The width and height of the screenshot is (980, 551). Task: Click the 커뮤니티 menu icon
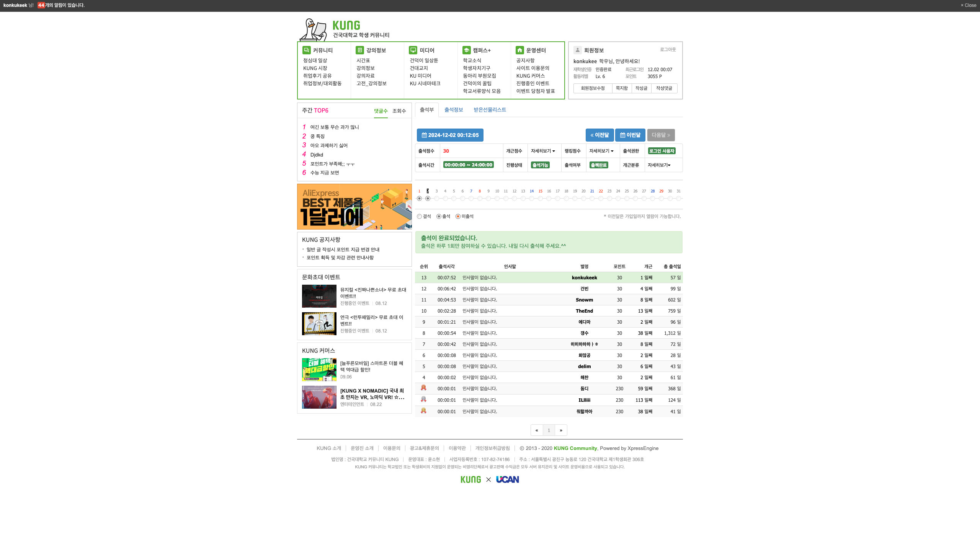pyautogui.click(x=306, y=50)
